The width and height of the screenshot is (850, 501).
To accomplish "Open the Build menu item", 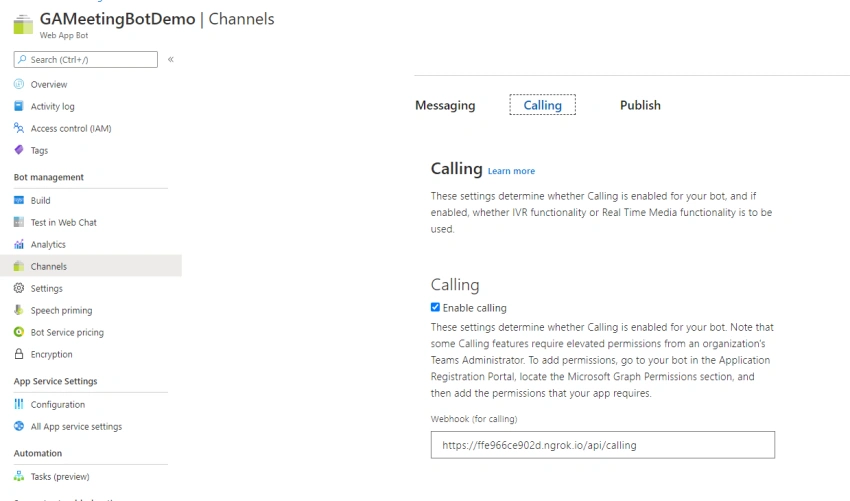I will (40, 201).
